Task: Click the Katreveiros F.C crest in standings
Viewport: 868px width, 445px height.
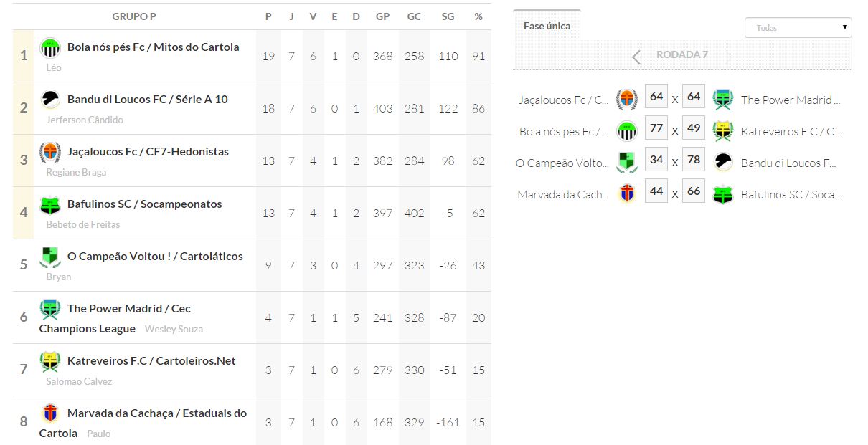Action: (x=50, y=361)
